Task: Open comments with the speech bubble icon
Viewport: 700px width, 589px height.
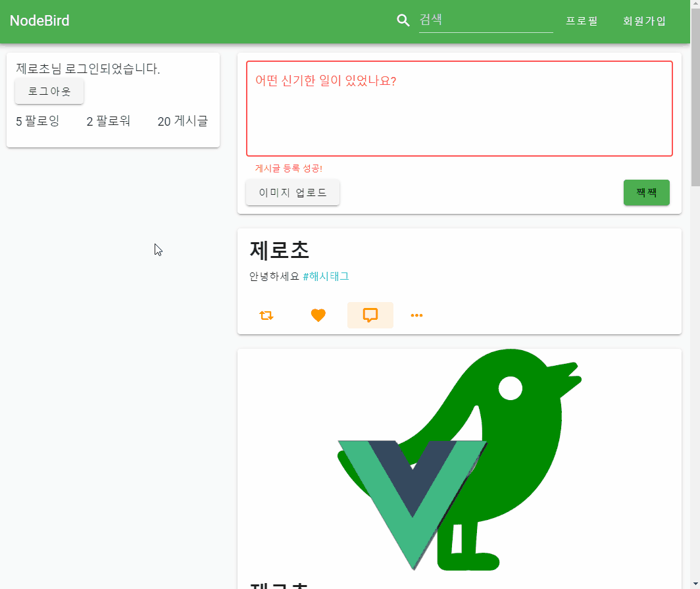Action: [370, 315]
